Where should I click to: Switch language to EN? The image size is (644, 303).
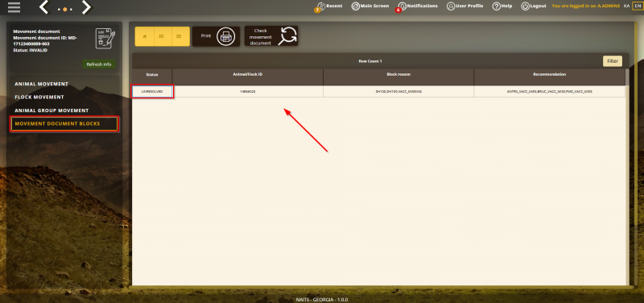point(637,6)
